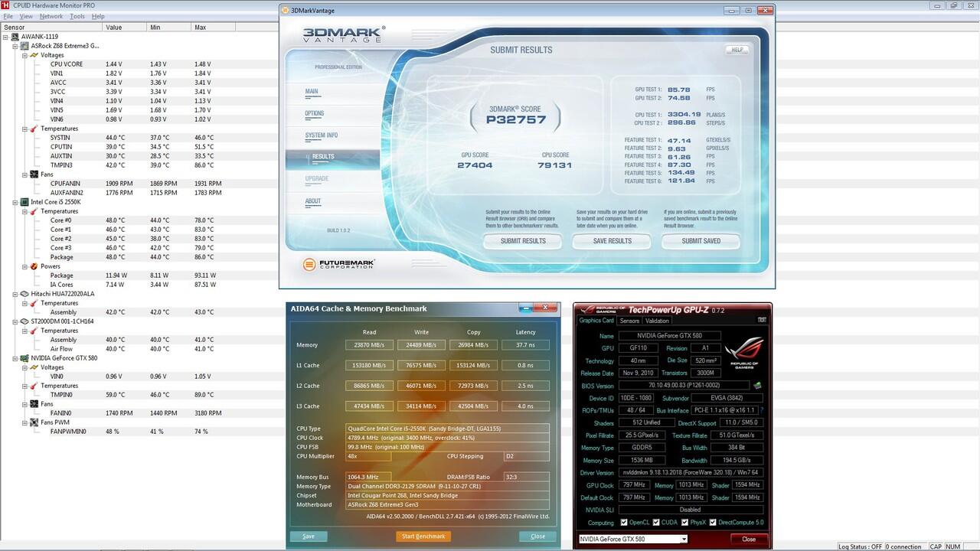
Task: Click the AWANK-1119 computer icon in HWMonitor
Action: 15,37
